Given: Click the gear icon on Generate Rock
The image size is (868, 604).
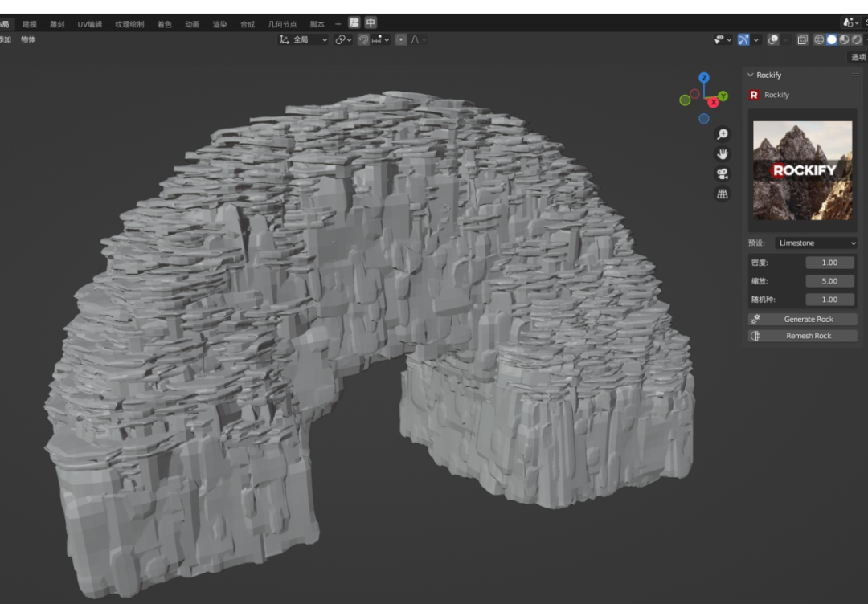Looking at the screenshot, I should 755,319.
